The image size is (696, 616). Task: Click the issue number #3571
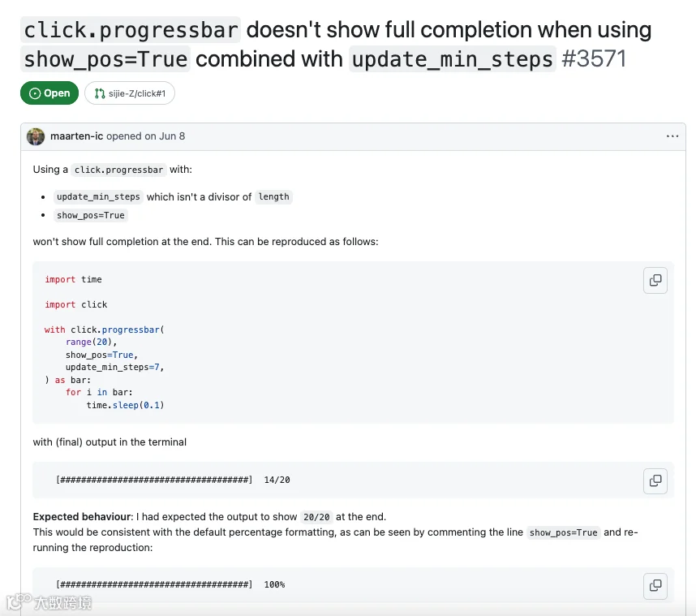(594, 59)
